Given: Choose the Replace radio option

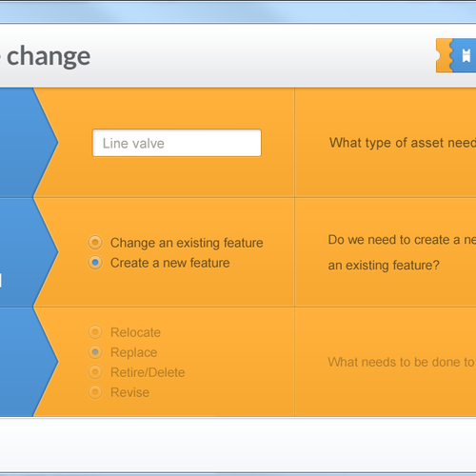Looking at the screenshot, I should 95,352.
